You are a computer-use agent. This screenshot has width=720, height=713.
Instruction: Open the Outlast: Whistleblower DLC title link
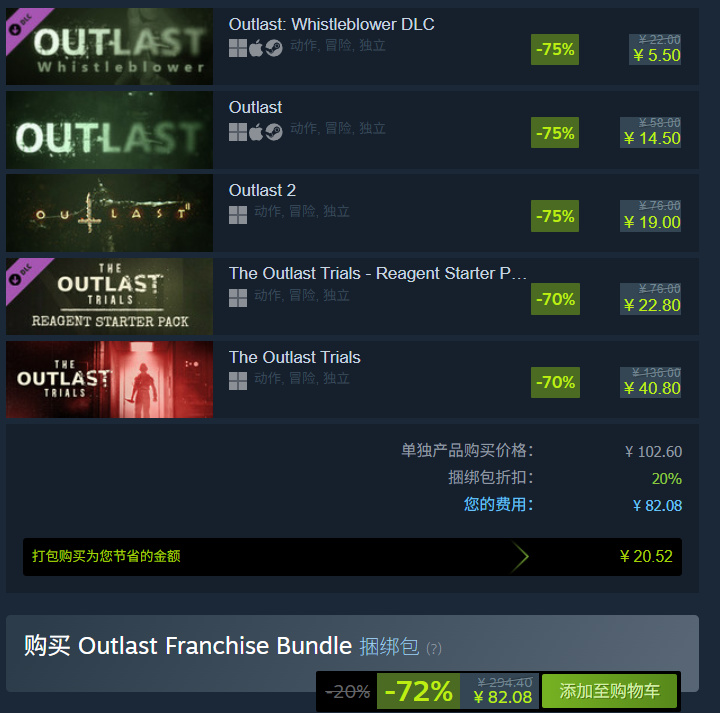point(331,24)
